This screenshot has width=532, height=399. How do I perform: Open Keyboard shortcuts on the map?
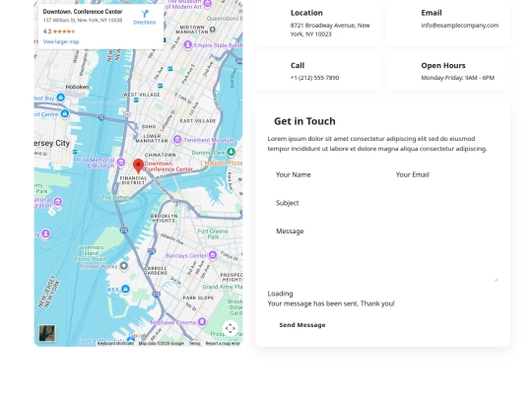click(115, 344)
